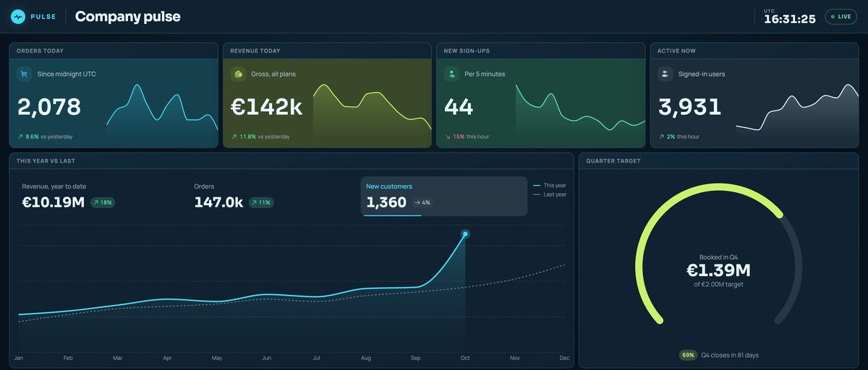Click the 'Per 5 minutes' label
The image size is (868, 370).
pos(485,74)
